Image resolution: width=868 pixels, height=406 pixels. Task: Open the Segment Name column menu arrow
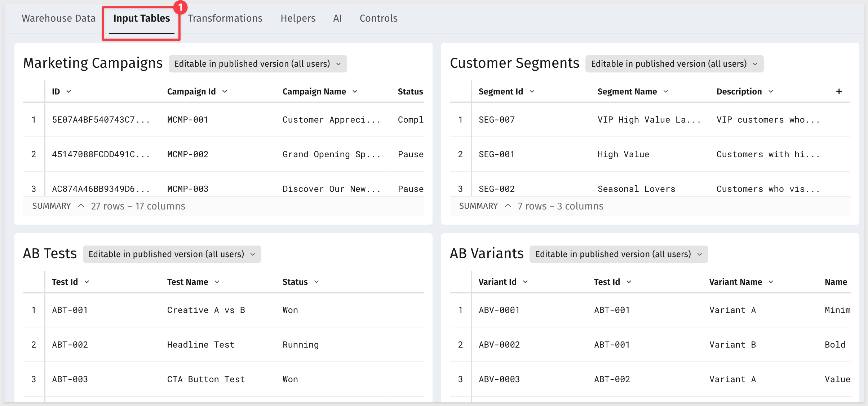tap(666, 92)
